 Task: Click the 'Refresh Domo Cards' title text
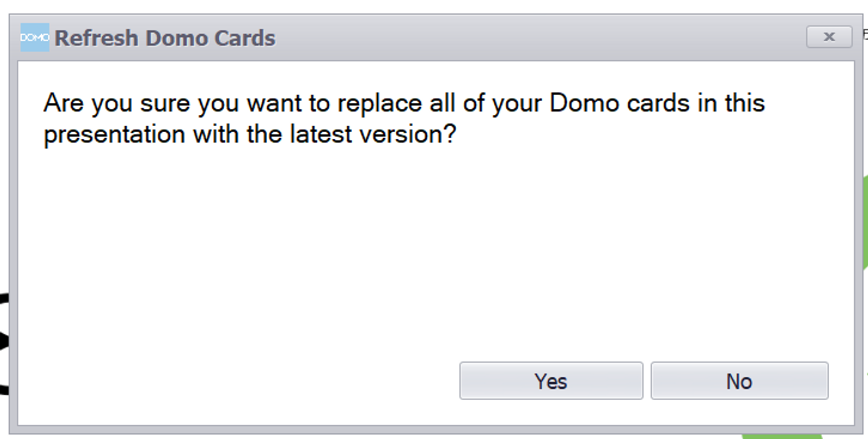click(x=165, y=38)
